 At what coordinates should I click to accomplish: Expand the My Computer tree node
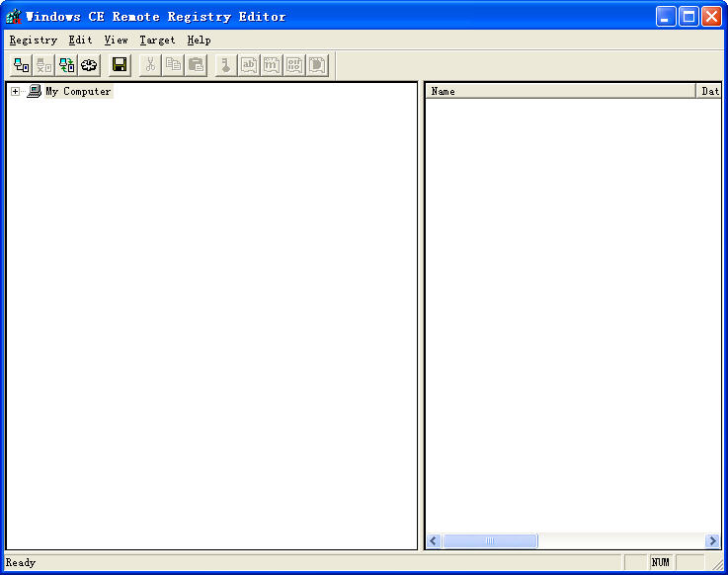point(15,91)
